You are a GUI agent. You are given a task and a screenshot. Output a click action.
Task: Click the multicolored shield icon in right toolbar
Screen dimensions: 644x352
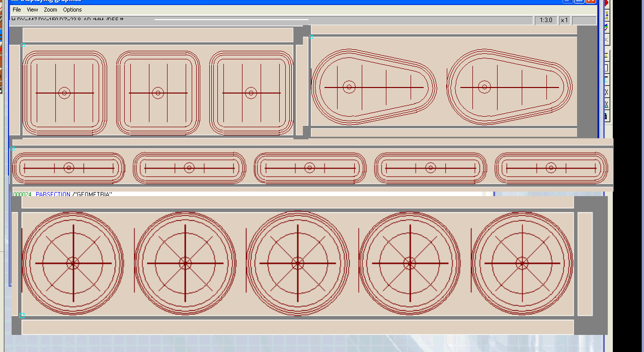[606, 27]
